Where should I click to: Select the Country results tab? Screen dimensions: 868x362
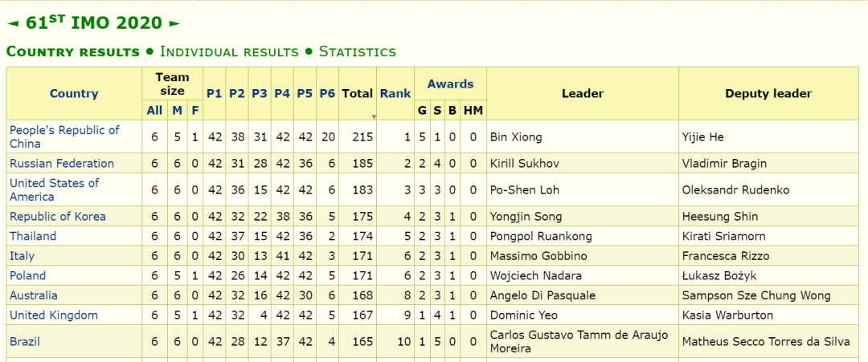pos(72,51)
